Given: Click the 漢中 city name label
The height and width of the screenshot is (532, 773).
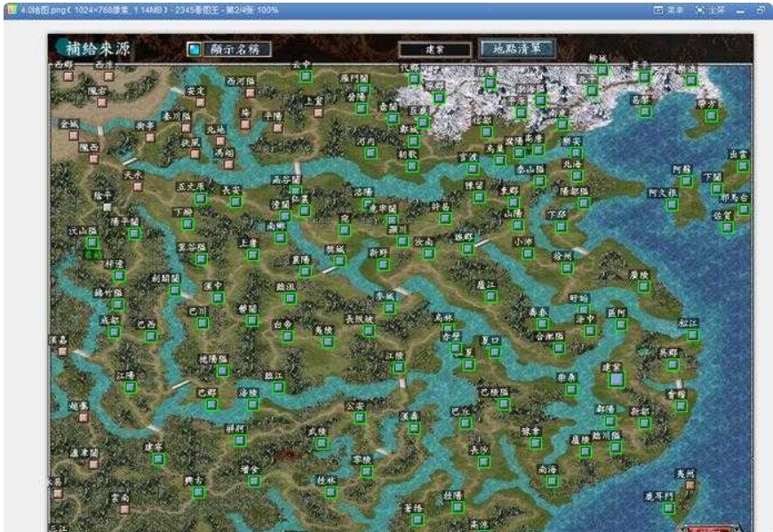Looking at the screenshot, I should point(213,286).
